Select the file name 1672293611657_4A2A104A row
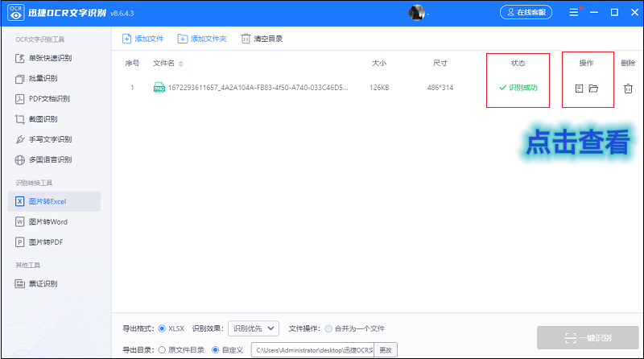The image size is (644, 359). click(x=258, y=88)
